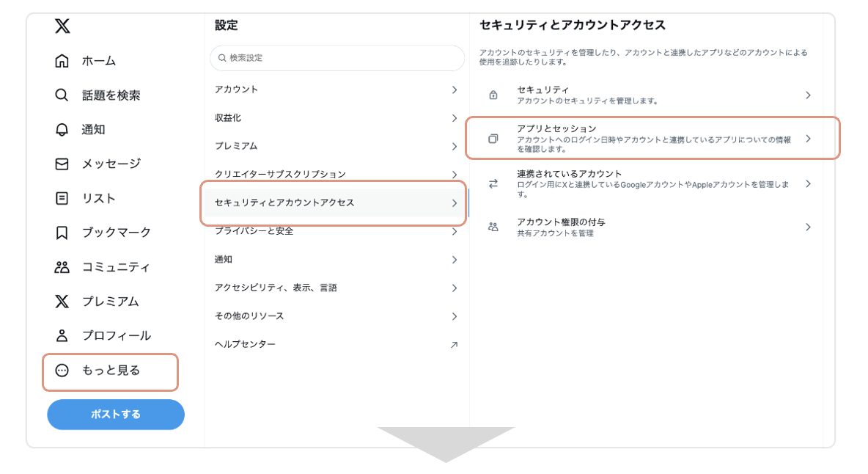Open the bookmark icon (ブックマーク)

pyautogui.click(x=62, y=233)
